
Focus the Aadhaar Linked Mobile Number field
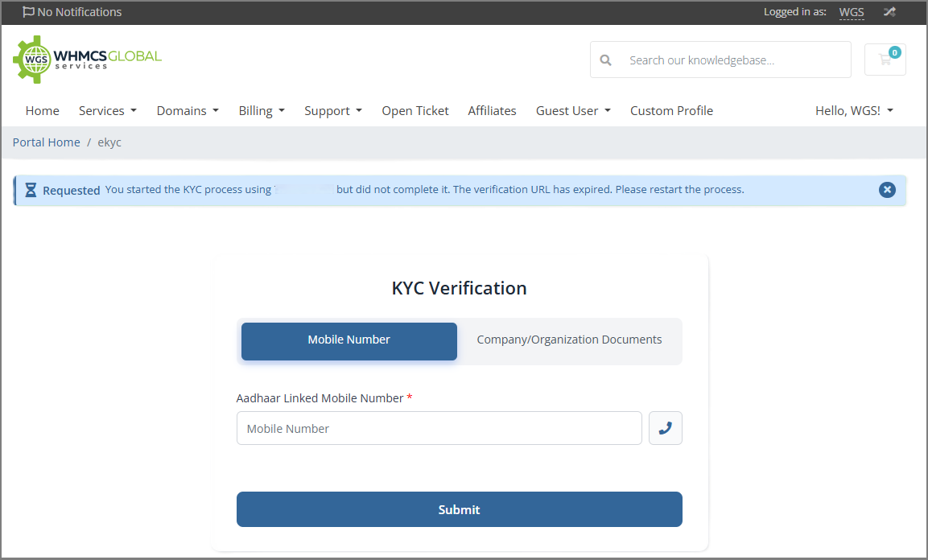click(x=439, y=428)
